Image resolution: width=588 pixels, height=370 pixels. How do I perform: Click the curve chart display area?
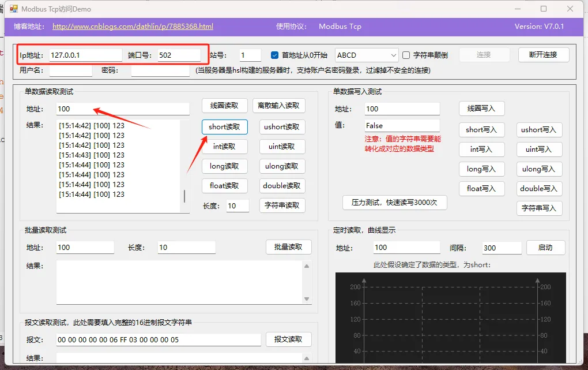tap(450, 318)
